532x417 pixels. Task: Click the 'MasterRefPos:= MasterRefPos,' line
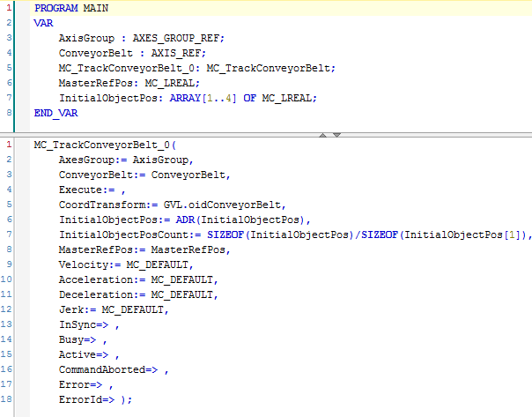pos(144,249)
